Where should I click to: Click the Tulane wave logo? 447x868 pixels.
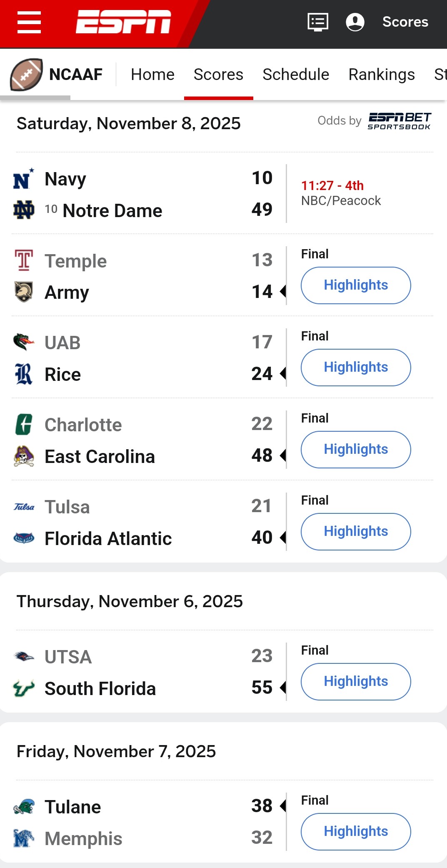24,807
